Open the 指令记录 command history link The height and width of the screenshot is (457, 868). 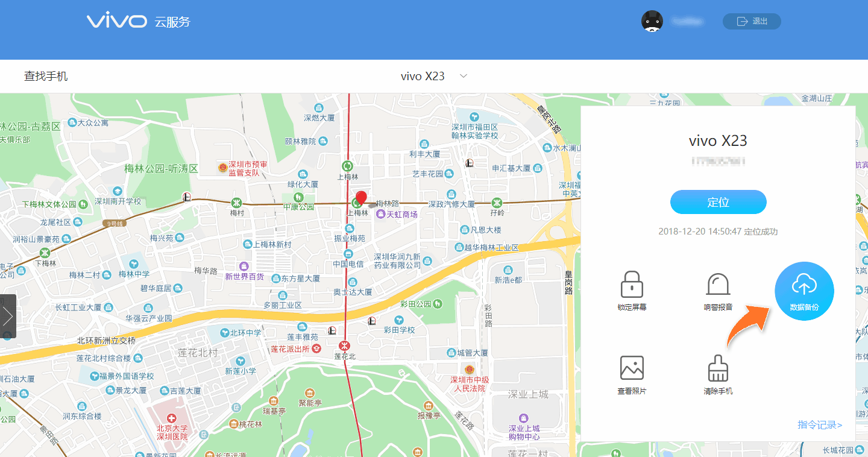click(818, 425)
